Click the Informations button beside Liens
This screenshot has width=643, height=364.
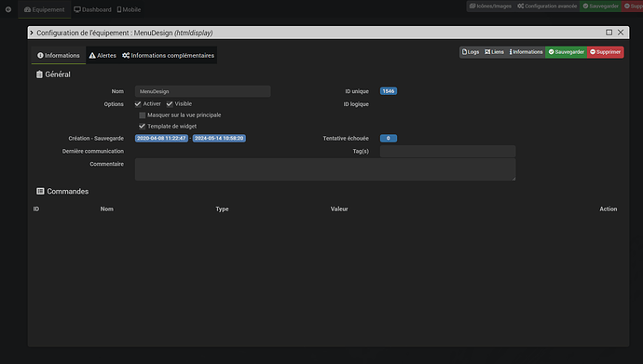click(x=526, y=52)
